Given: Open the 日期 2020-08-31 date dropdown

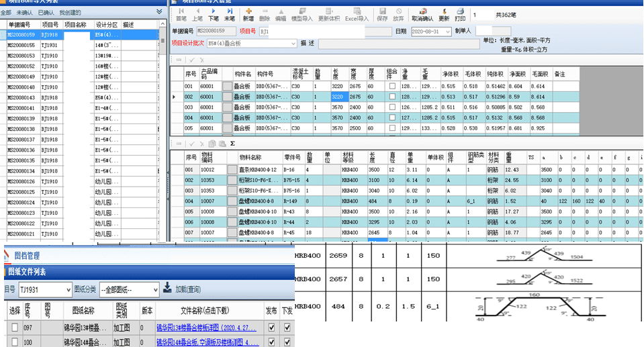Looking at the screenshot, I should [x=448, y=32].
